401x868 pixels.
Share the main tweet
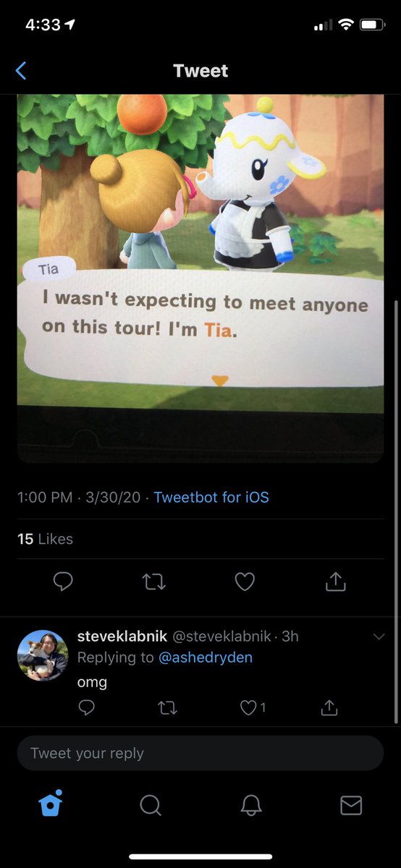point(336,582)
